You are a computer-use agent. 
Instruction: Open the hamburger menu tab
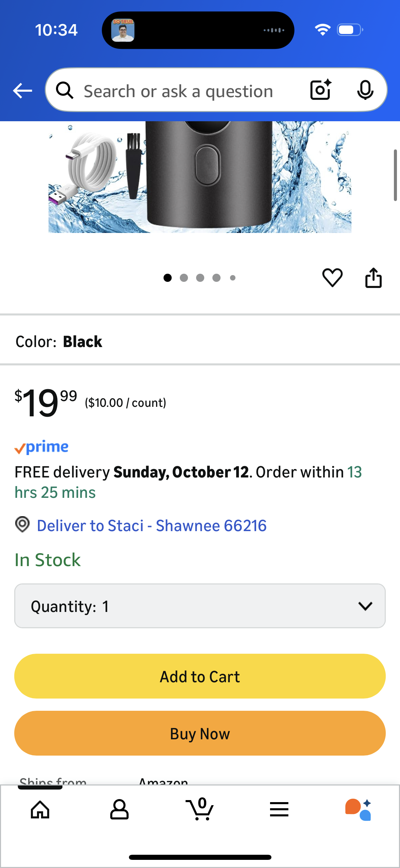point(279,810)
